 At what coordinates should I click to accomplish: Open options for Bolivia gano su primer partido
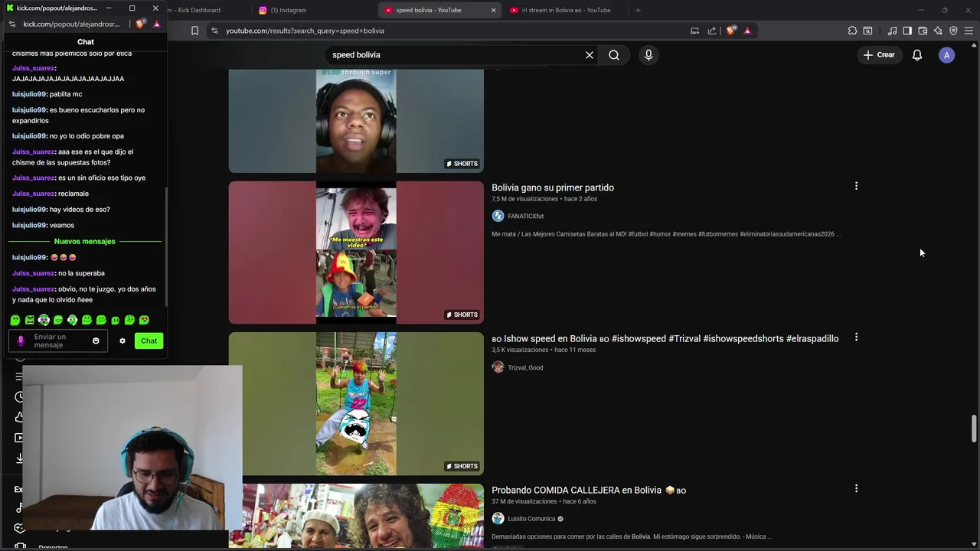point(856,186)
